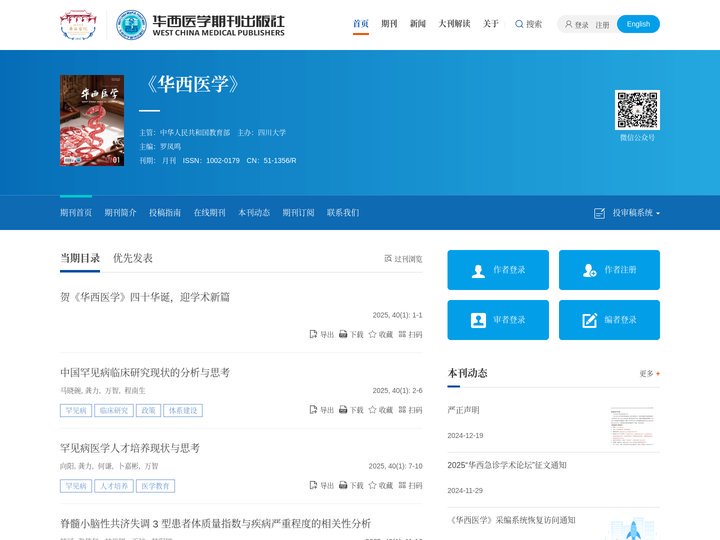Click the 注册 link in header

[602, 25]
